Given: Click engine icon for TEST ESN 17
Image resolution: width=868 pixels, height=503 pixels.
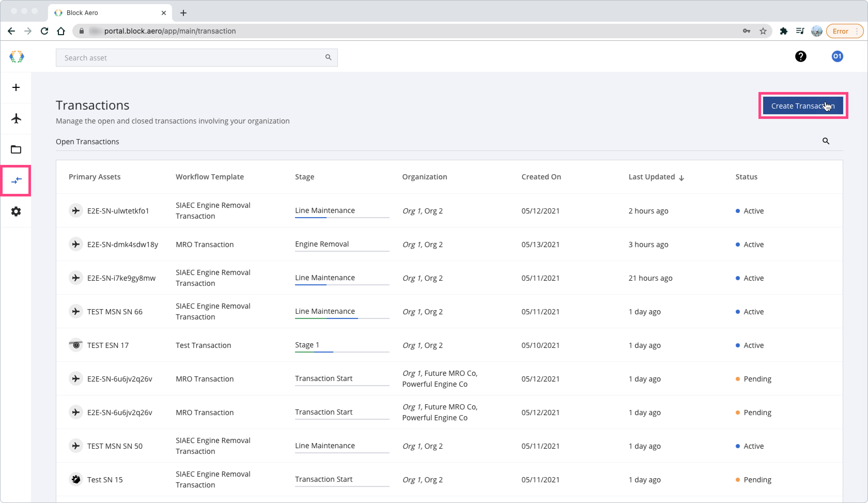Looking at the screenshot, I should coord(76,345).
